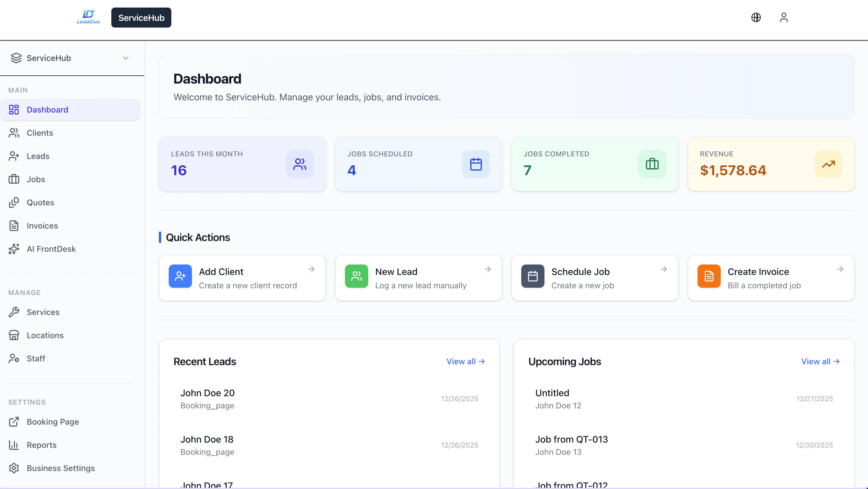Click the Staff icon in sidebar
The height and width of the screenshot is (489, 868).
click(14, 358)
